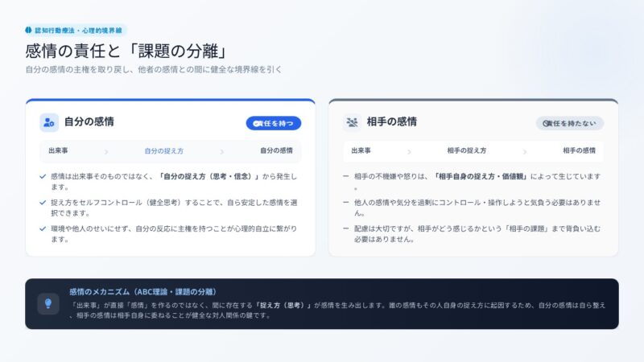
Task: Click 出来事 in the 相手の感情 flow
Action: [x=361, y=150]
